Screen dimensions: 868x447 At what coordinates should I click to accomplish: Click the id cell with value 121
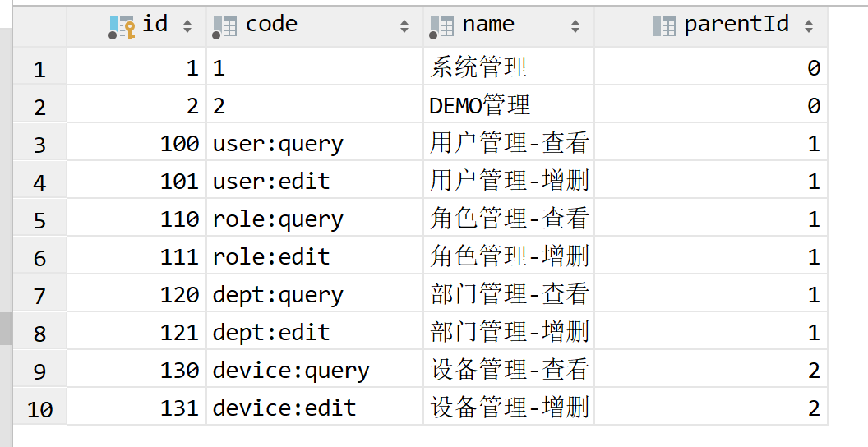[x=136, y=332]
